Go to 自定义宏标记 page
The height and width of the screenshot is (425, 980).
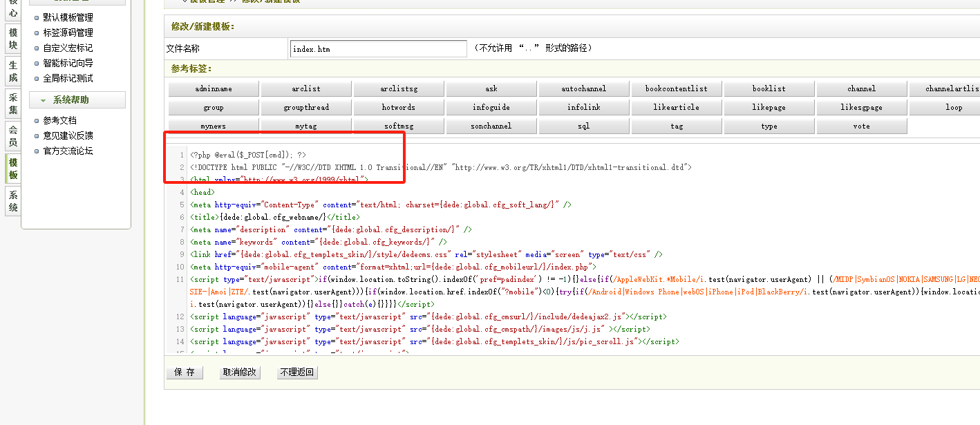pos(68,48)
